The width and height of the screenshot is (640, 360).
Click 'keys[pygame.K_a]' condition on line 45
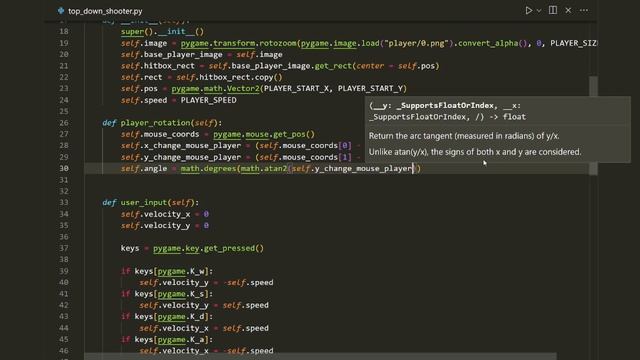click(173, 339)
